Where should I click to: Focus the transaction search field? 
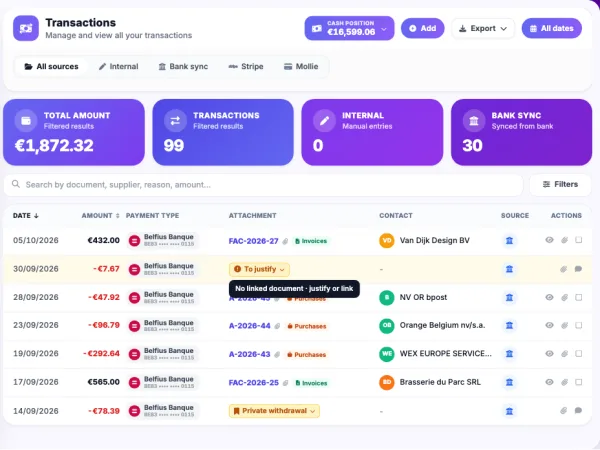[263, 185]
